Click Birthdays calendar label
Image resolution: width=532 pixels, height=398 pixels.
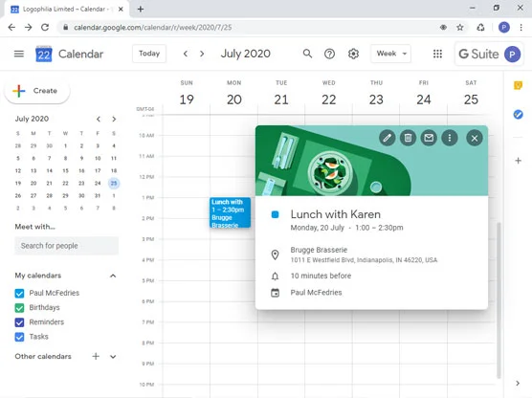[44, 308]
